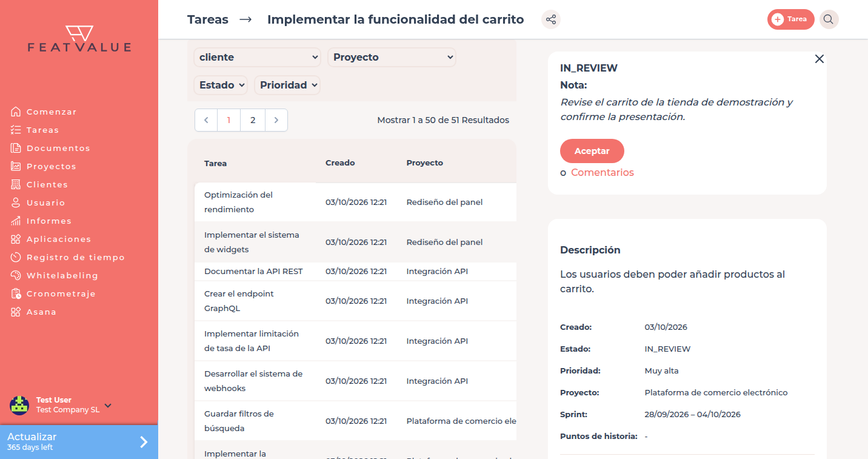Viewport: 868px width, 459px height.
Task: Click the Whitelabeling palette icon
Action: [16, 275]
